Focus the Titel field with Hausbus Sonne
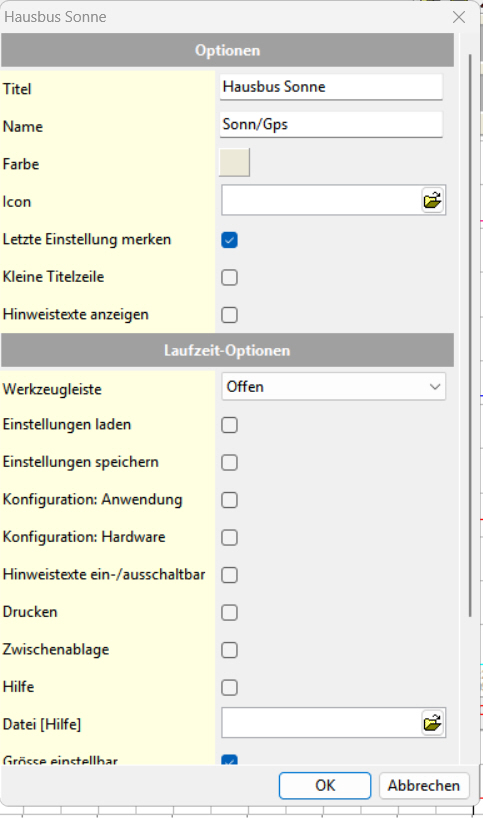The height and width of the screenshot is (818, 483). point(331,87)
